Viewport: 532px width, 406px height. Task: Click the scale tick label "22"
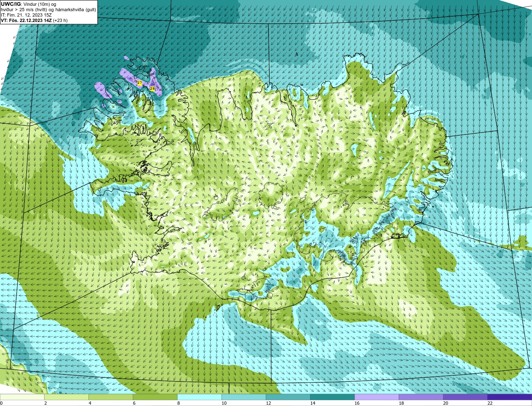click(490, 403)
